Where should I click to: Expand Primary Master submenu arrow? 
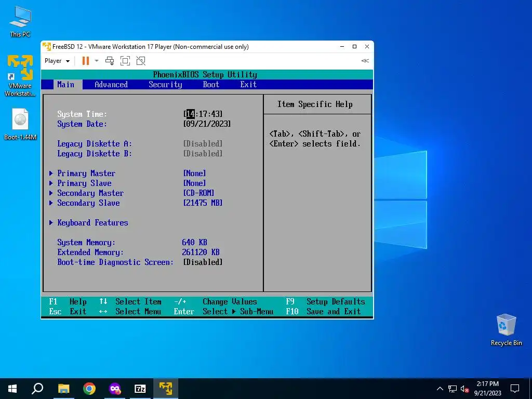tap(51, 174)
